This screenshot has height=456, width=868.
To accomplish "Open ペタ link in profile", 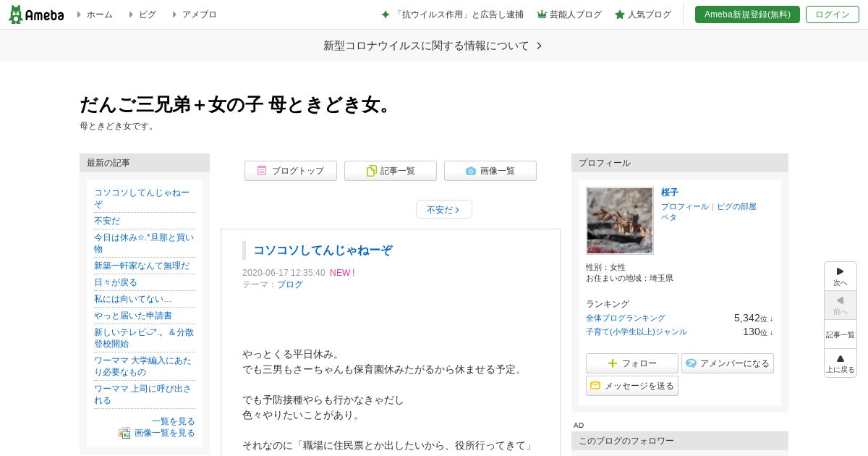I will click(669, 217).
